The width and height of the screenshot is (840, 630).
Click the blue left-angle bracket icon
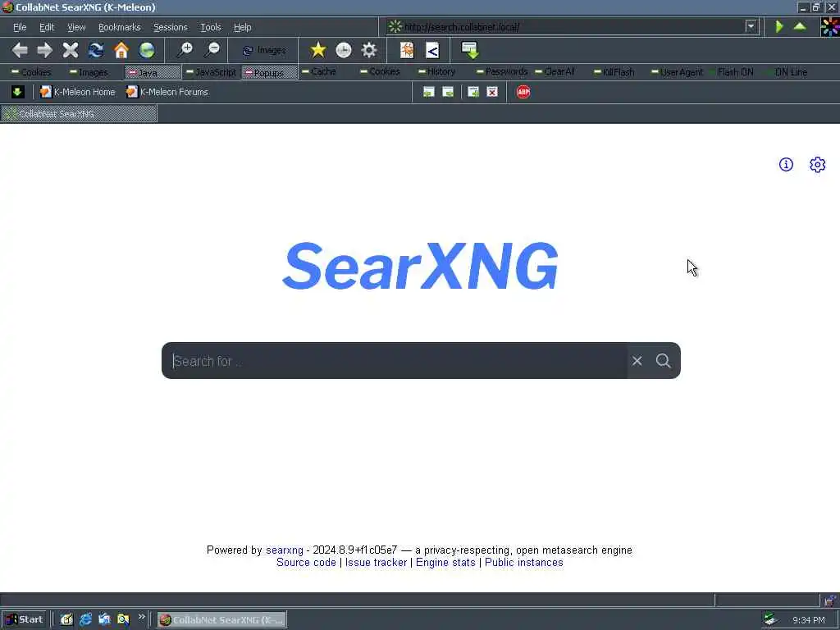coord(432,50)
